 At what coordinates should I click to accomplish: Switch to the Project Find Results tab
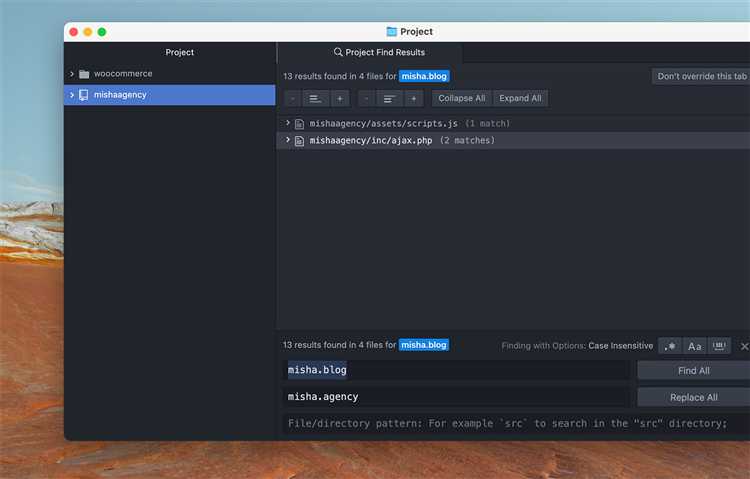tap(379, 52)
